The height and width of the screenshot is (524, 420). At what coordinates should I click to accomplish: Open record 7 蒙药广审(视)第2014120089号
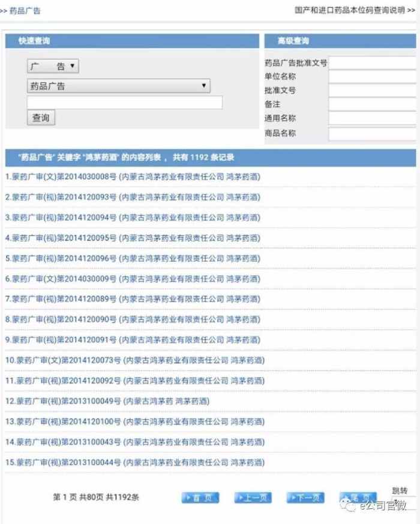[133, 299]
